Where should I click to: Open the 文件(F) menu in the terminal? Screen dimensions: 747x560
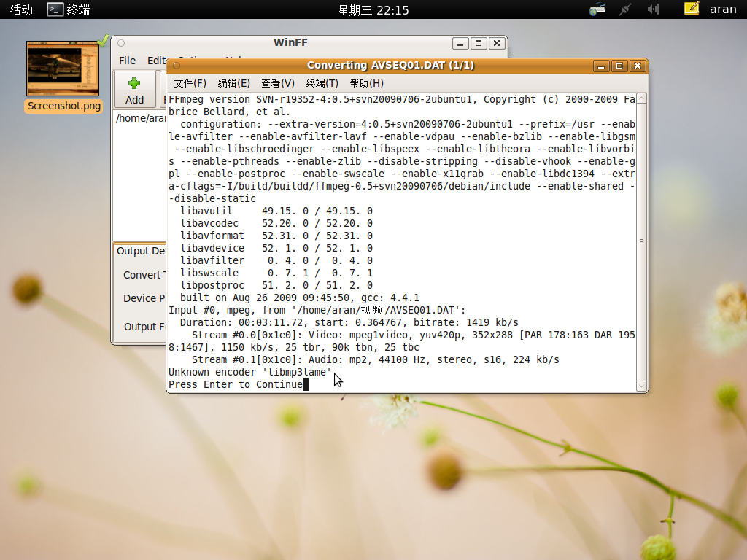click(190, 83)
